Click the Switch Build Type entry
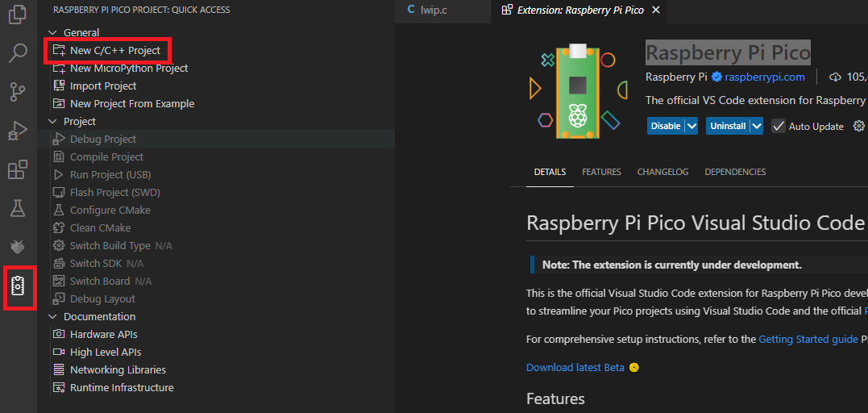 (110, 245)
